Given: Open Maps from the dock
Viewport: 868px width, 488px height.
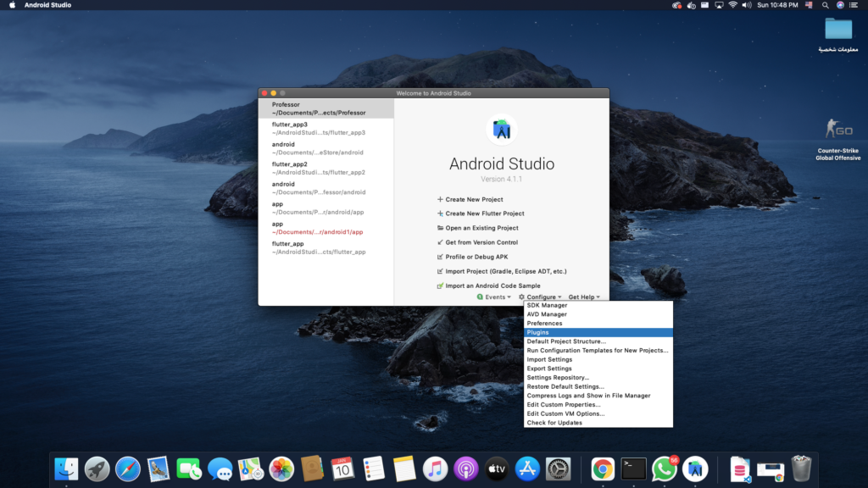Looking at the screenshot, I should click(251, 469).
